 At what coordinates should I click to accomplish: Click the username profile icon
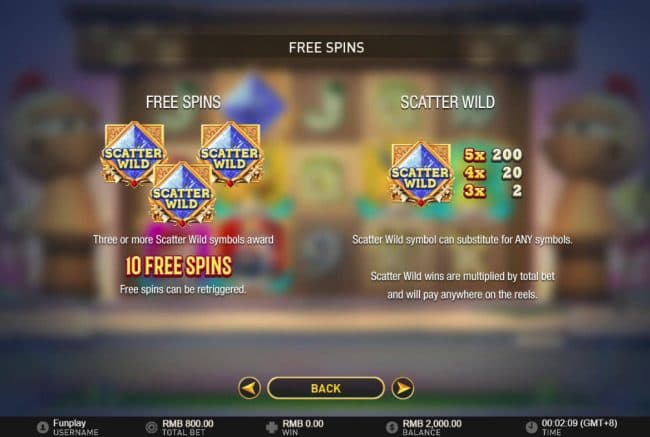[x=43, y=427]
